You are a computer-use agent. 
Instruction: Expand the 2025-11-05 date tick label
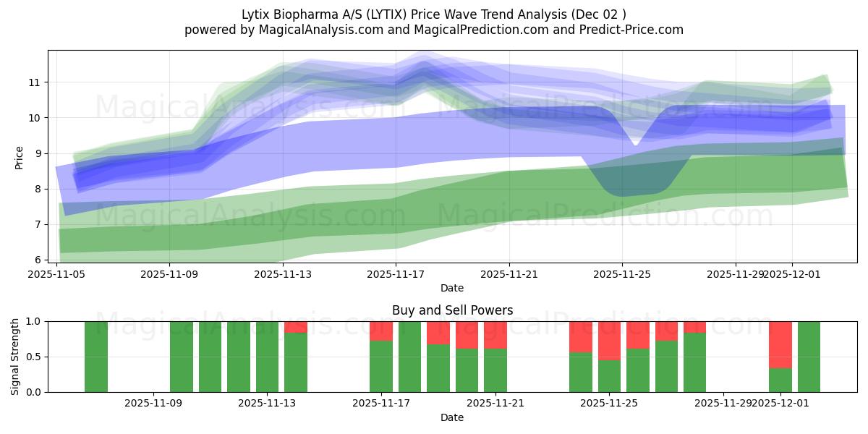click(x=56, y=274)
